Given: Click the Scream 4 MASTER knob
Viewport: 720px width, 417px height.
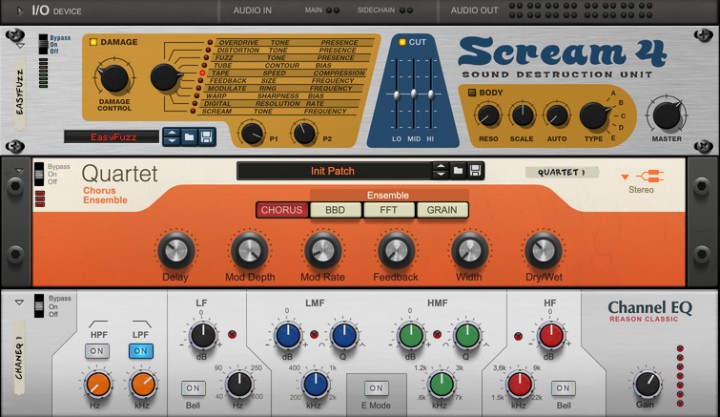Looking at the screenshot, I should click(x=666, y=115).
